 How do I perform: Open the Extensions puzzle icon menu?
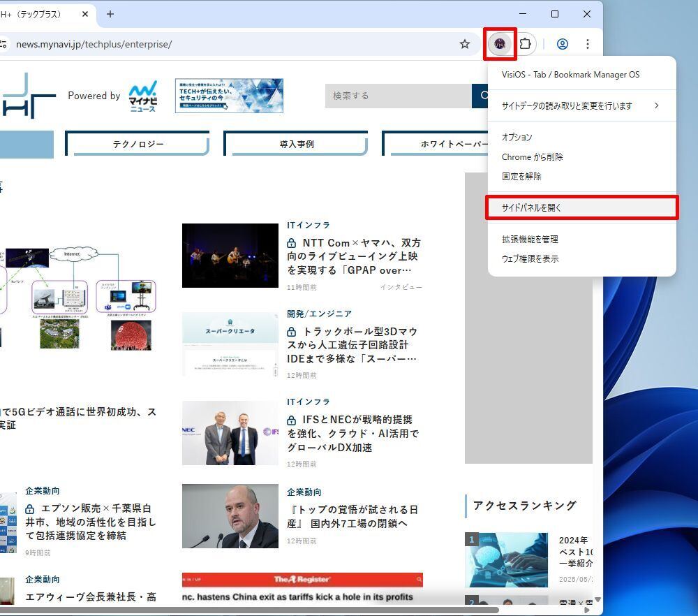point(526,43)
